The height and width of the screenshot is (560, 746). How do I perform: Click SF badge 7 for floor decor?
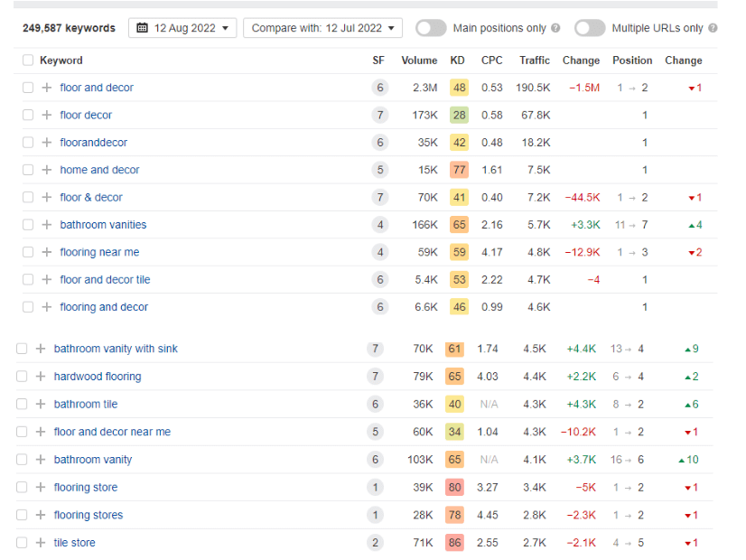click(x=380, y=115)
